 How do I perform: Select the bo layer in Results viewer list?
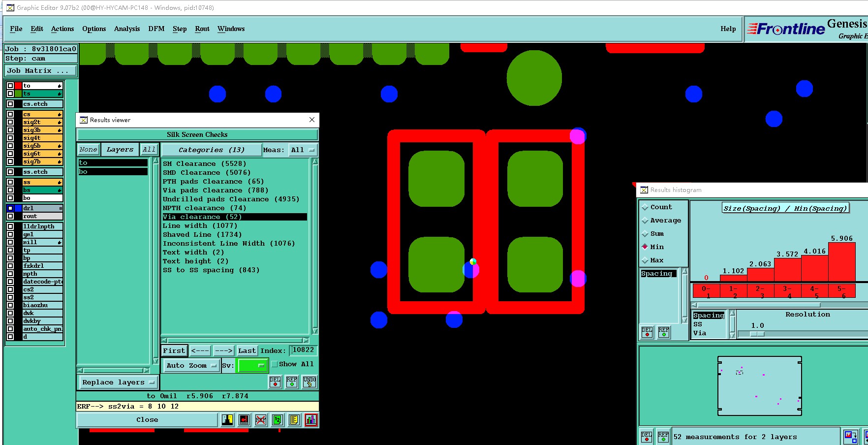pos(113,172)
